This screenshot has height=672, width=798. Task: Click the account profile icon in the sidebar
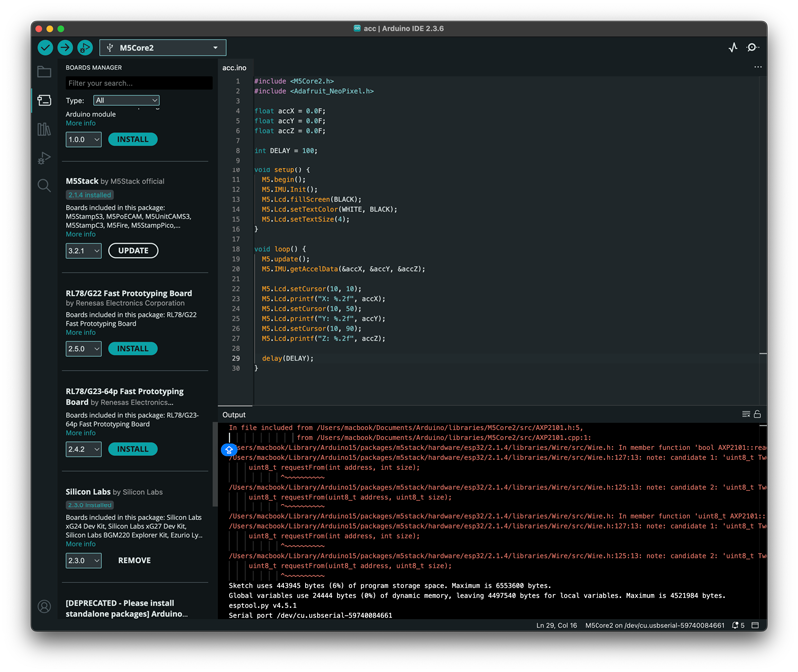pos(44,606)
